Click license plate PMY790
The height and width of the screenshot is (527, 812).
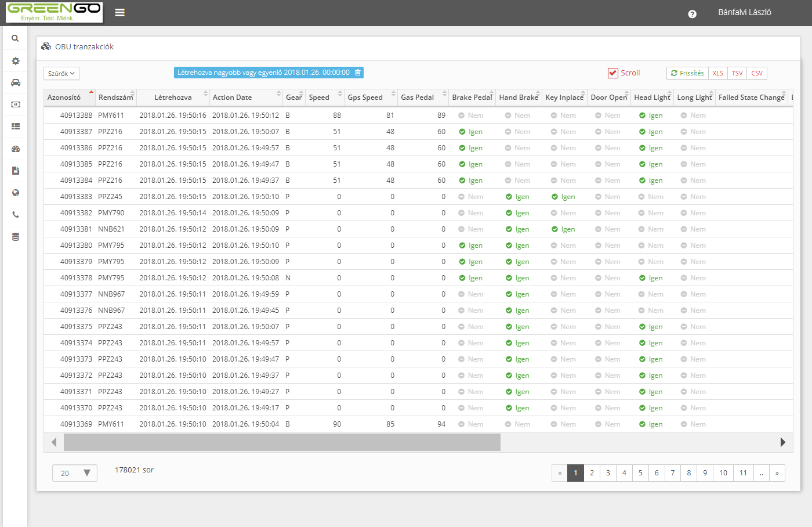point(111,213)
